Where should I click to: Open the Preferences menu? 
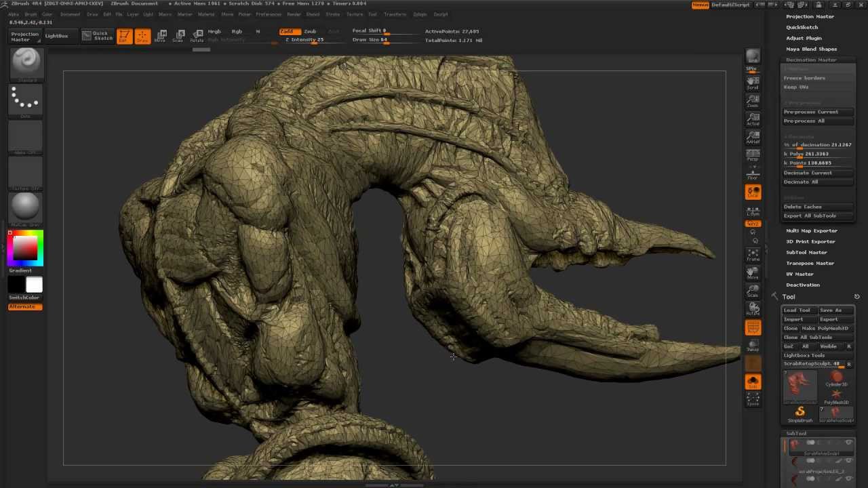coord(269,14)
